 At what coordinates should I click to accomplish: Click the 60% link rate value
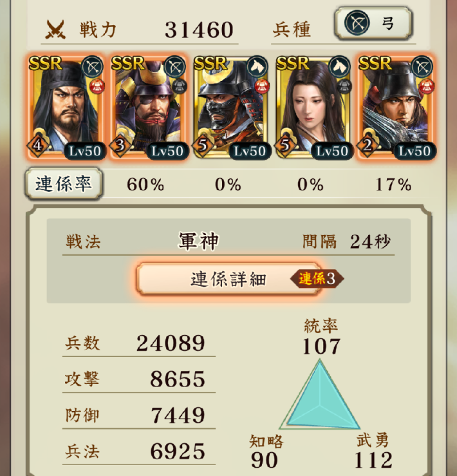point(145,184)
